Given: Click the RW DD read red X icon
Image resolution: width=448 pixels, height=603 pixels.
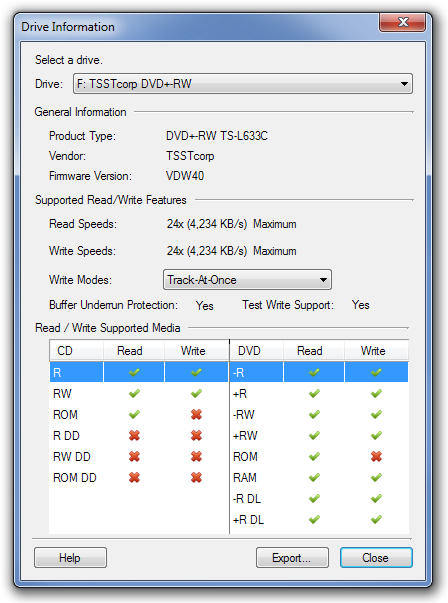Looking at the screenshot, I should tap(134, 456).
